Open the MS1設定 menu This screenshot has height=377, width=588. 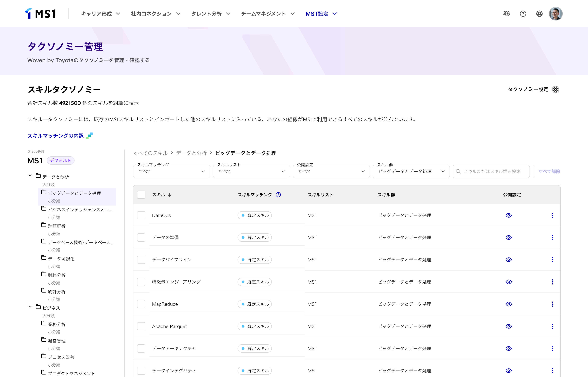coord(321,14)
